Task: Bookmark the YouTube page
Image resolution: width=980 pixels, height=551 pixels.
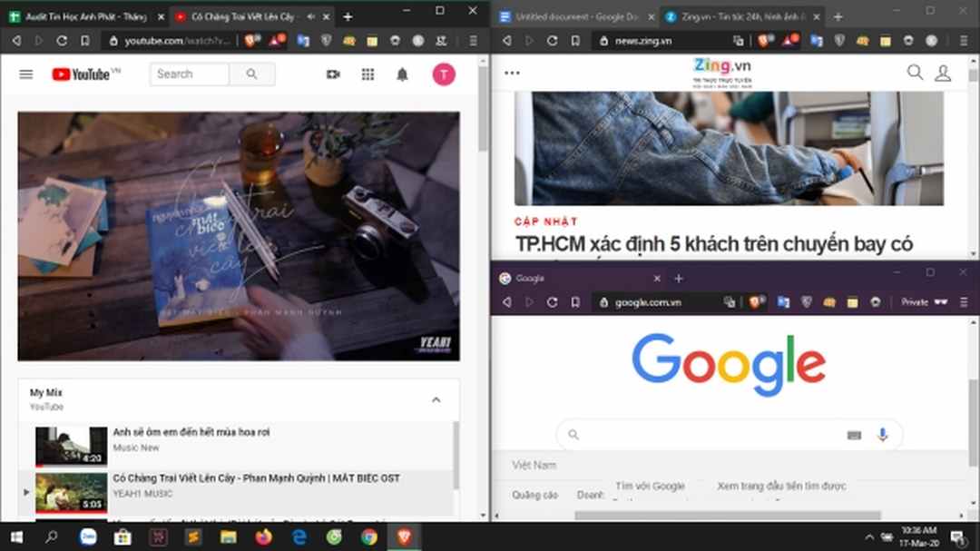Action: (85, 41)
